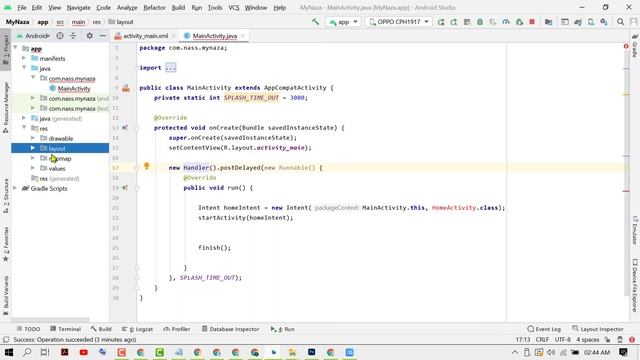Open project panel settings gear
Viewport: 640px width, 360px height.
tap(89, 36)
